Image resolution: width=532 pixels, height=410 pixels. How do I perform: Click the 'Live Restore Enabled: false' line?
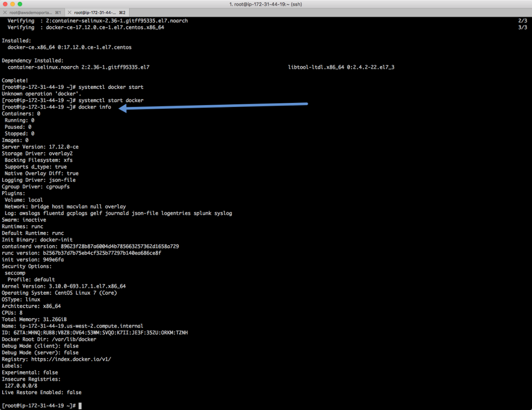tap(42, 393)
